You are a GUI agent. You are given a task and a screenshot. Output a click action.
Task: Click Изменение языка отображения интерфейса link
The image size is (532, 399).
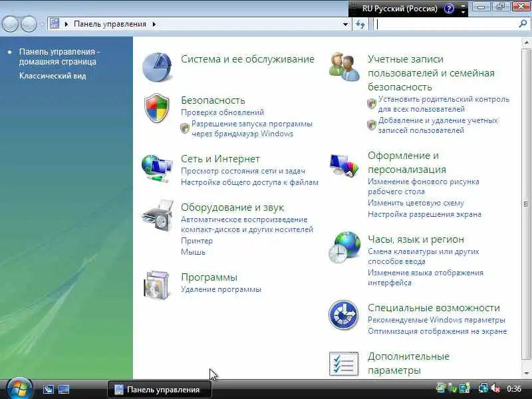426,277
